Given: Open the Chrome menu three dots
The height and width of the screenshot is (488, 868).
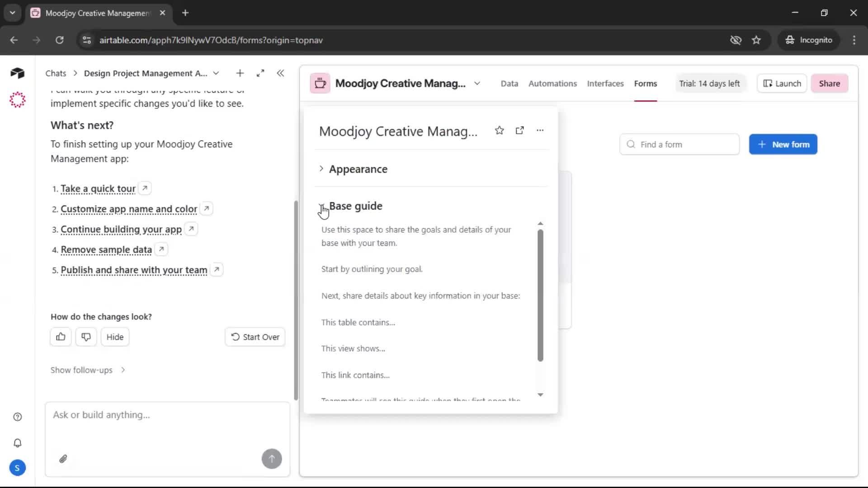Looking at the screenshot, I should (x=854, y=40).
